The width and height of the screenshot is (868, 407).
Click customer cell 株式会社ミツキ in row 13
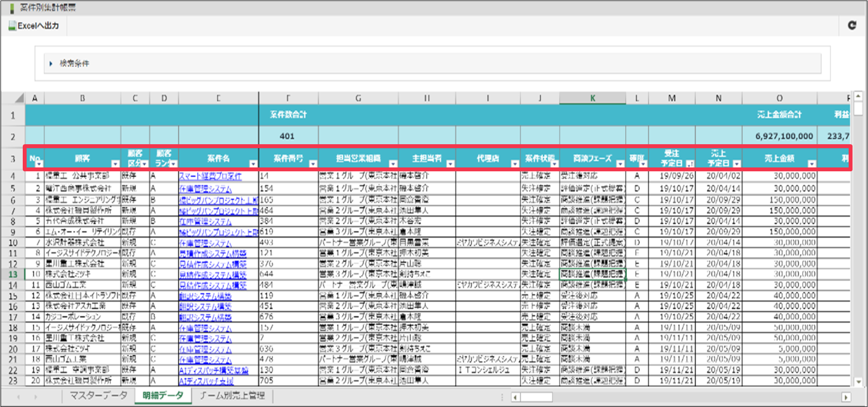(x=82, y=274)
